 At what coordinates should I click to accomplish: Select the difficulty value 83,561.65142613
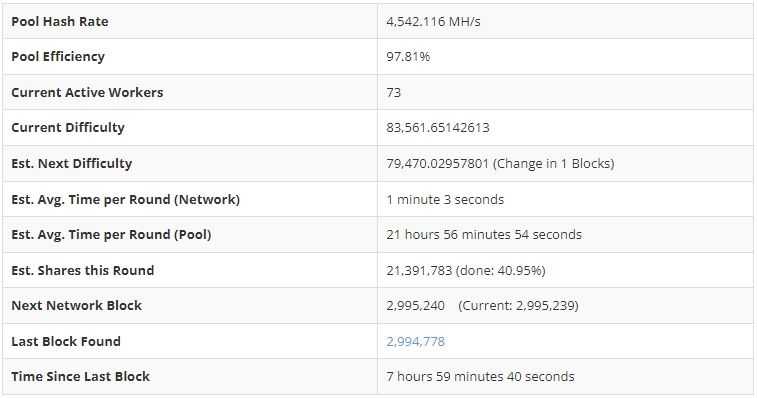[438, 128]
